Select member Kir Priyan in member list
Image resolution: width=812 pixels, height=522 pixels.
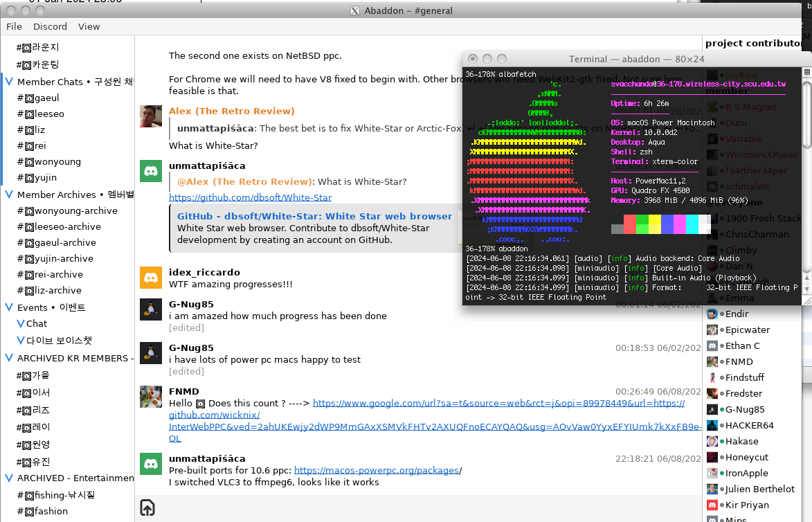pos(747,505)
